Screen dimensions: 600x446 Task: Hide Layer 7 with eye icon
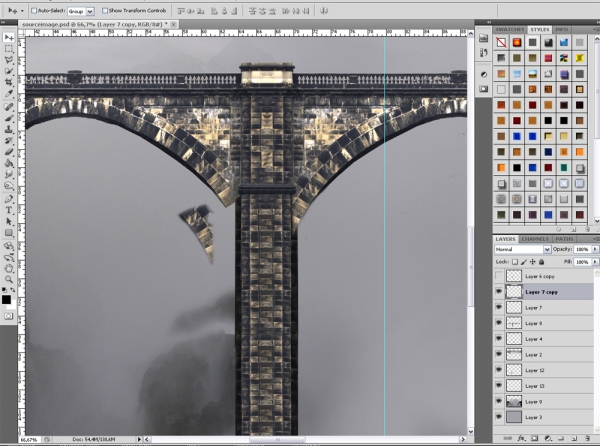click(x=499, y=307)
